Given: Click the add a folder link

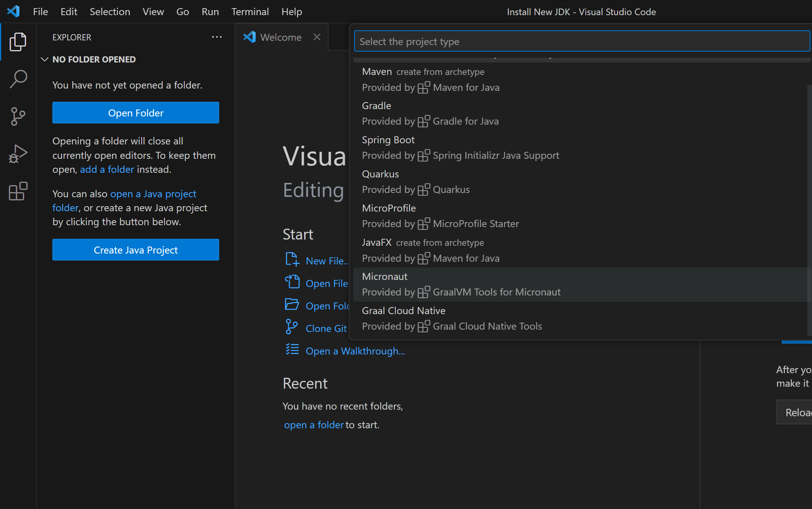Looking at the screenshot, I should click(x=107, y=169).
